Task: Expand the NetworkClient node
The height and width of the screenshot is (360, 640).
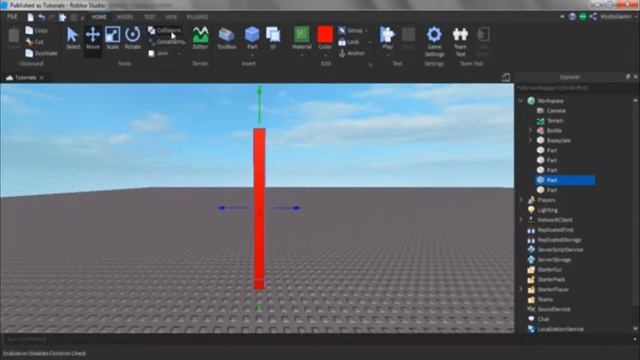Action: (521, 220)
